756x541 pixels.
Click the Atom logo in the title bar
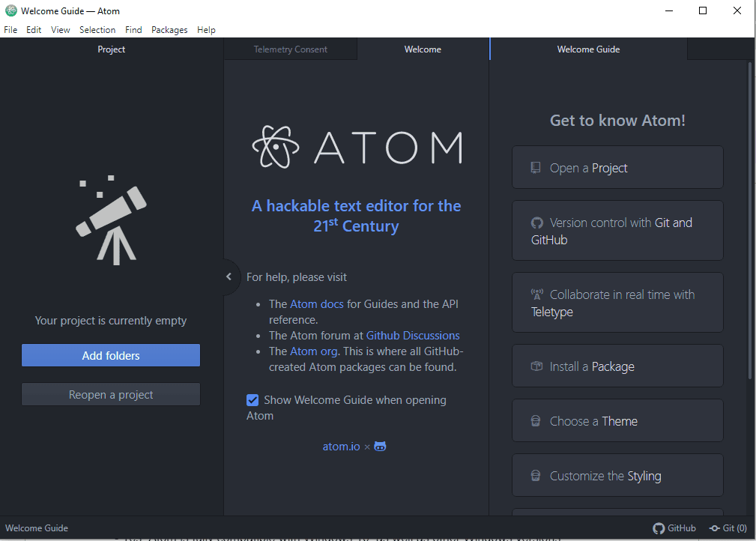(10, 11)
